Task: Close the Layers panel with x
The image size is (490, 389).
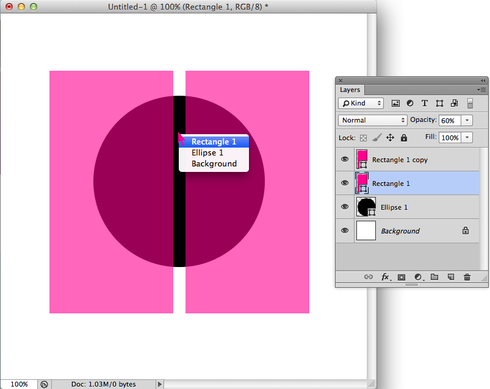Action: pos(340,81)
